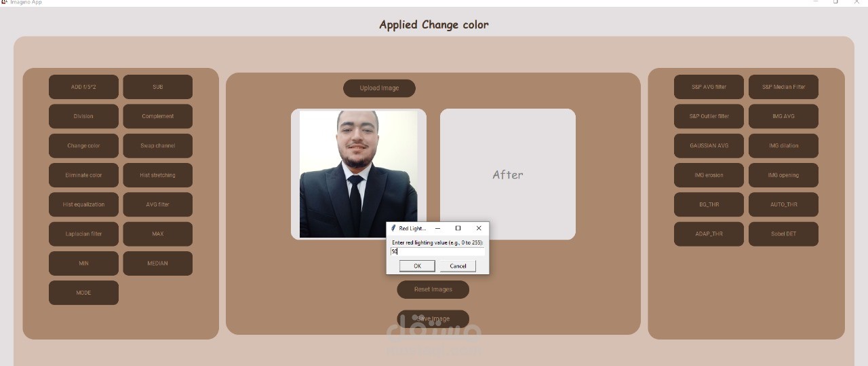Viewport: 868px width, 366px height.
Task: Click the uploaded portrait image thumbnail
Action: point(359,175)
